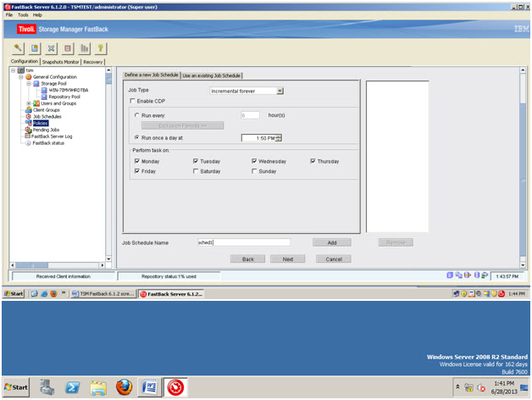
Task: Collapse the General Configuration node
Action: (x=21, y=77)
